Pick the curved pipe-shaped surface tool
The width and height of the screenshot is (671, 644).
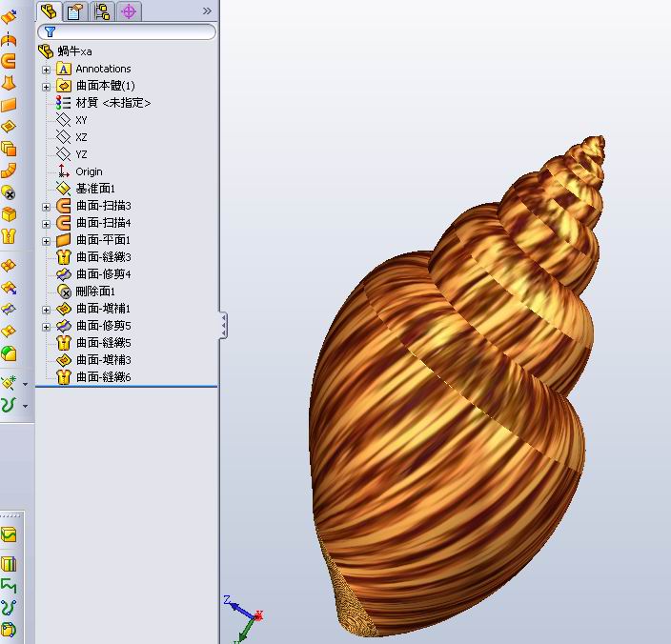click(9, 171)
